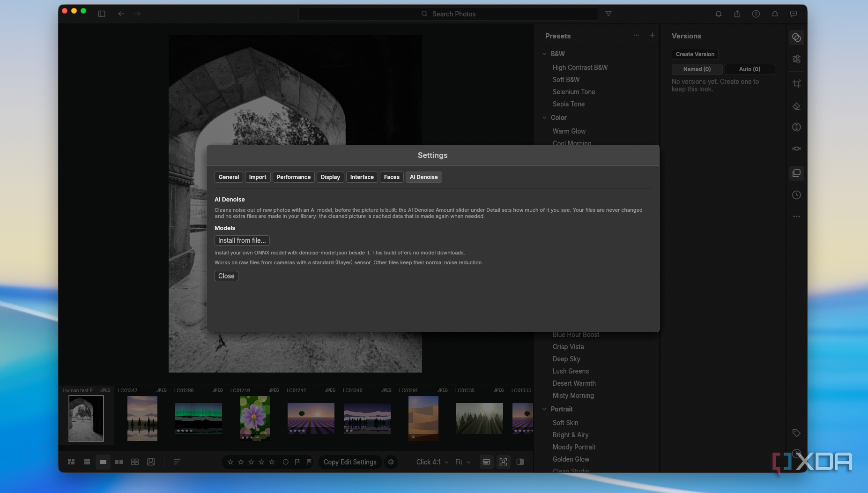The image size is (868, 493).
Task: Select the LC01249 flower thumbnail
Action: 254,418
